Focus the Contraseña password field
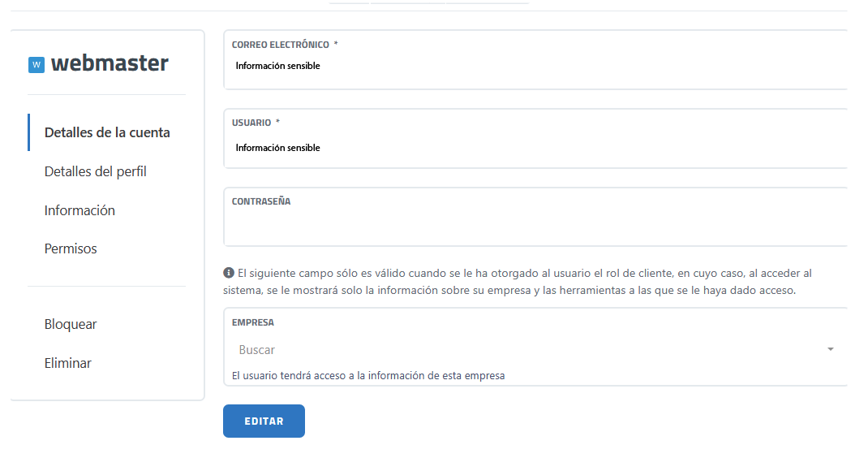Screen dimensions: 868x458 535,227
